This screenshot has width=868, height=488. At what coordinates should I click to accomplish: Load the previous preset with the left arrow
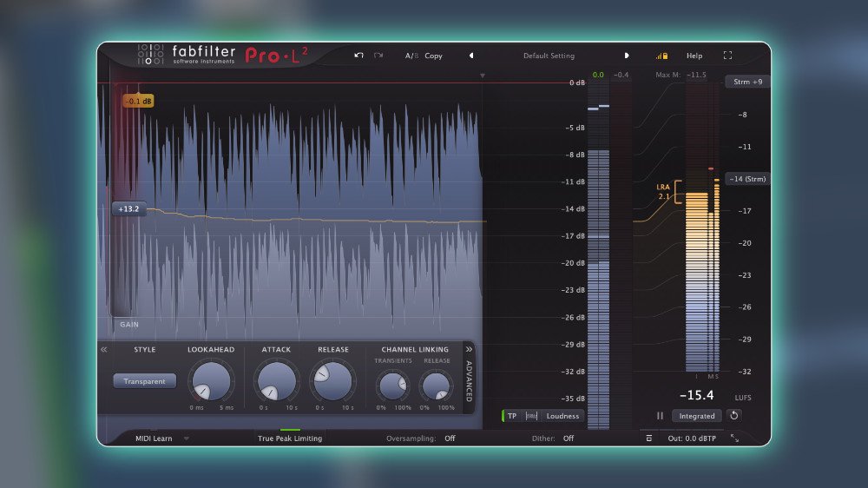(471, 56)
